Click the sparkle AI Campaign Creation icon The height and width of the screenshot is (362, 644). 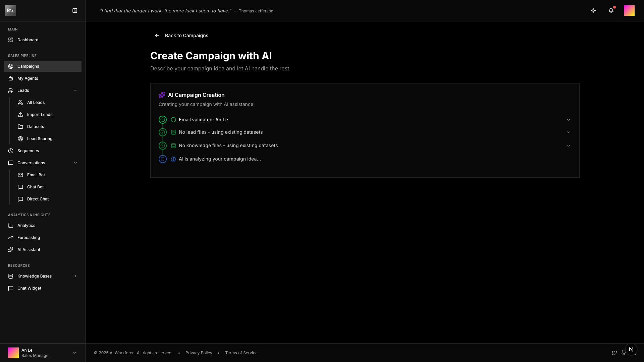pyautogui.click(x=162, y=95)
